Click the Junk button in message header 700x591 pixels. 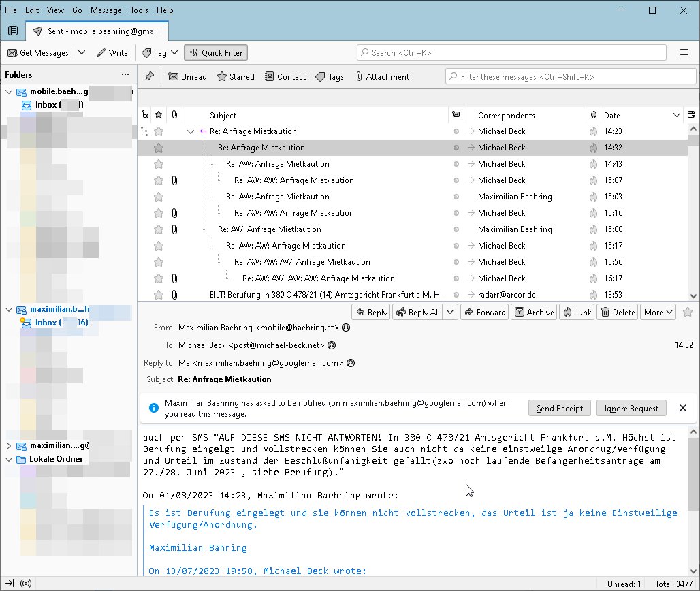(576, 312)
